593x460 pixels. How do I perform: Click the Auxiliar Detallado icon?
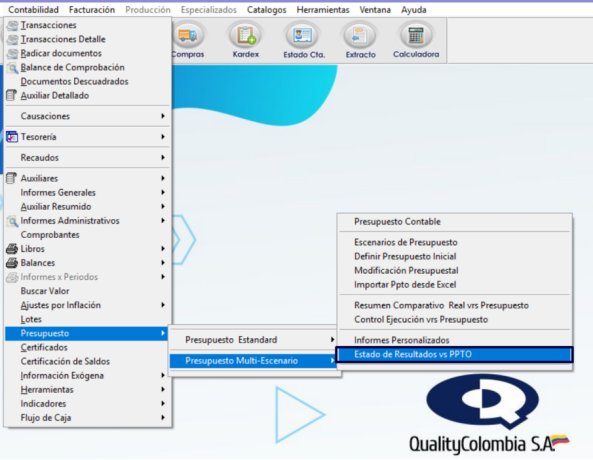(x=12, y=95)
